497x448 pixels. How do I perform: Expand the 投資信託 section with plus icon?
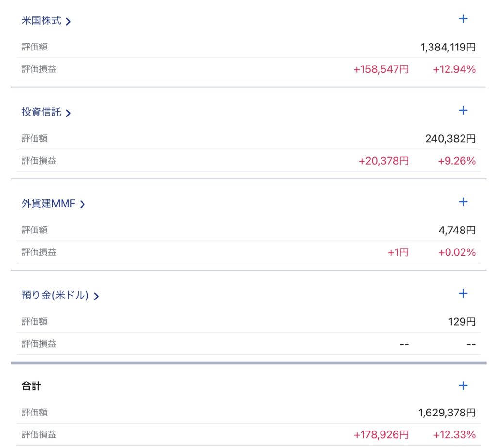(463, 110)
